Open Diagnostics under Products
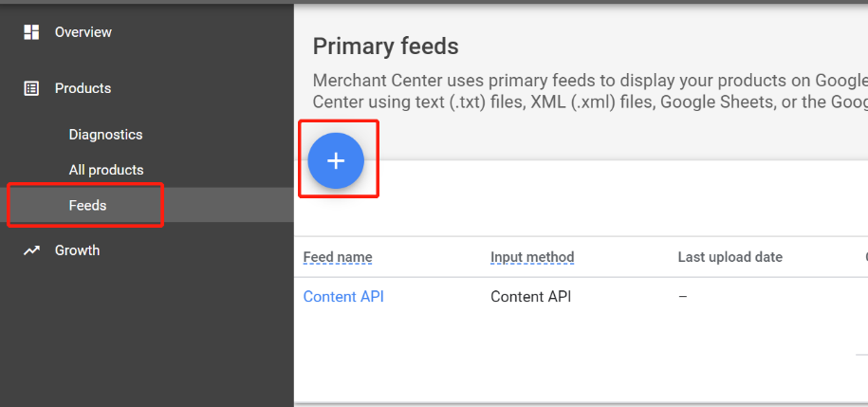868x407 pixels. click(105, 135)
